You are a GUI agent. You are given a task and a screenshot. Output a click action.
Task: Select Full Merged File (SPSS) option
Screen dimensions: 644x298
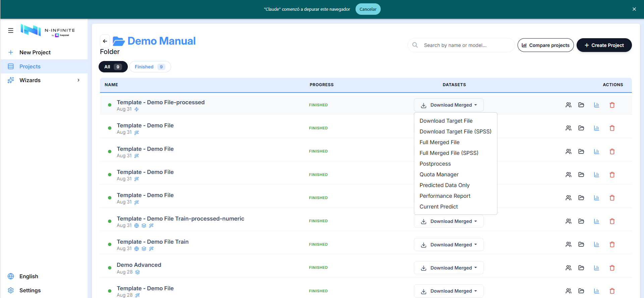pyautogui.click(x=449, y=153)
